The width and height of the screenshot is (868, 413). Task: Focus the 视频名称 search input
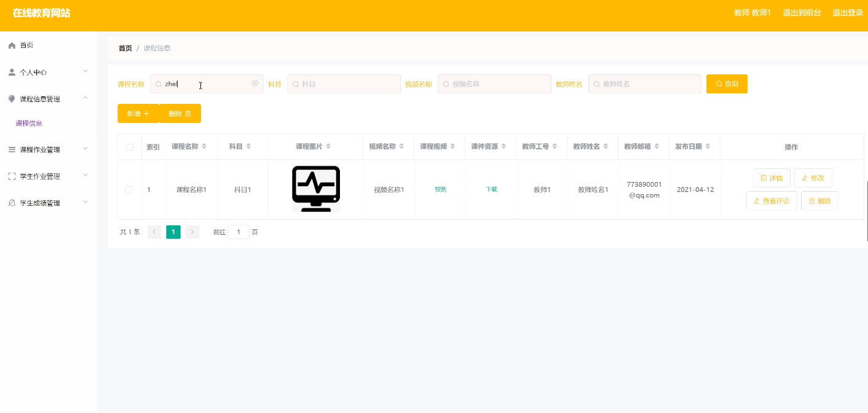494,84
